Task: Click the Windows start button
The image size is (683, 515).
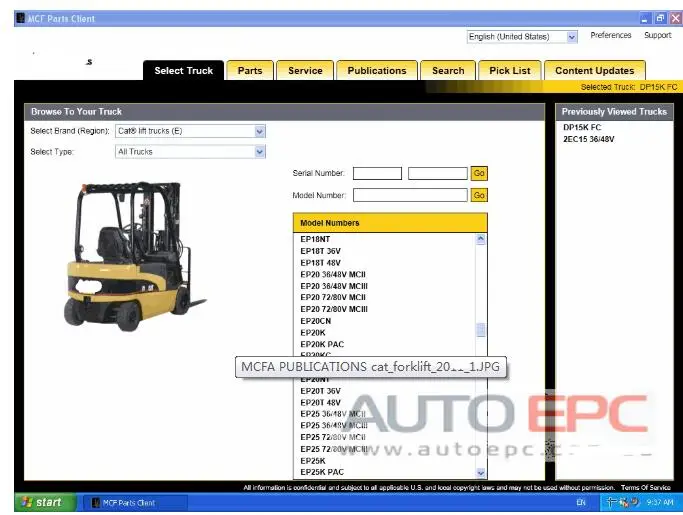Action: coord(45,502)
